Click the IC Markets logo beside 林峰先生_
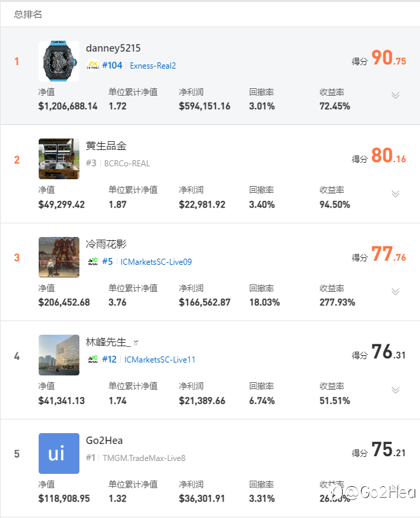This screenshot has width=420, height=518. tap(93, 360)
